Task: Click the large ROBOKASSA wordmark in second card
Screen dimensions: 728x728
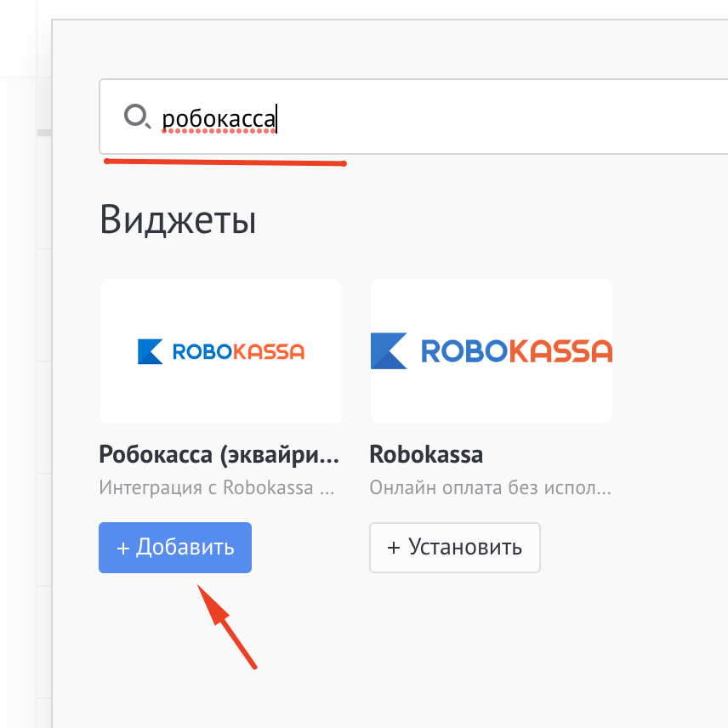Action: click(516, 350)
